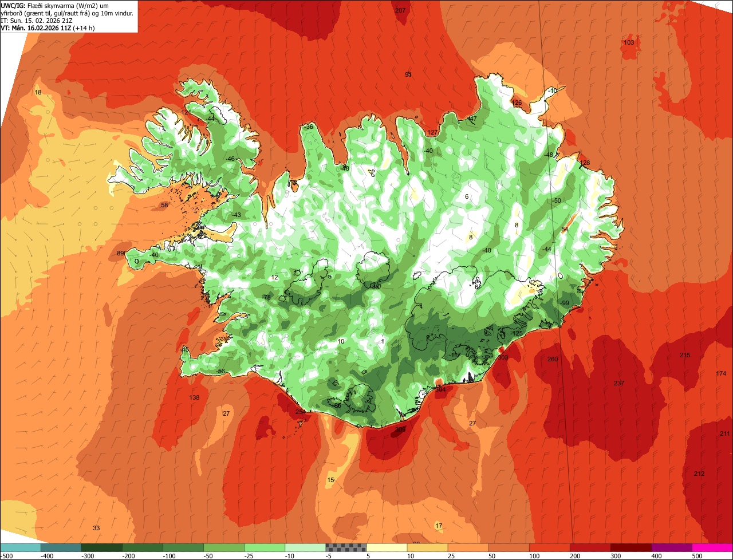The image size is (733, 560).
Task: Click the value '103' in the northeast ocean
Action: tap(629, 43)
